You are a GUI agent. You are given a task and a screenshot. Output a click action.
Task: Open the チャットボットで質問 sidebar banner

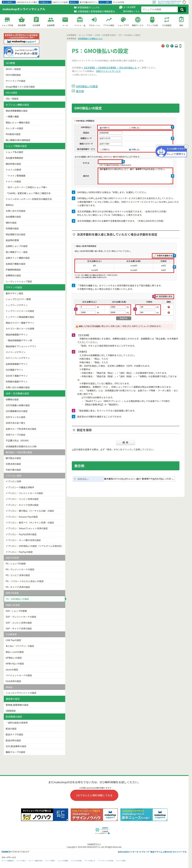coord(22,52)
